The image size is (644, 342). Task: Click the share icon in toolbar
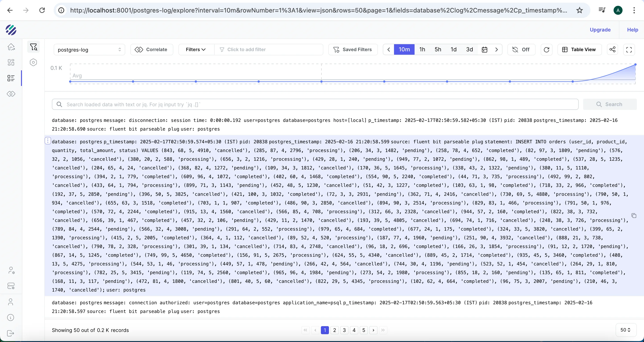[x=612, y=49]
